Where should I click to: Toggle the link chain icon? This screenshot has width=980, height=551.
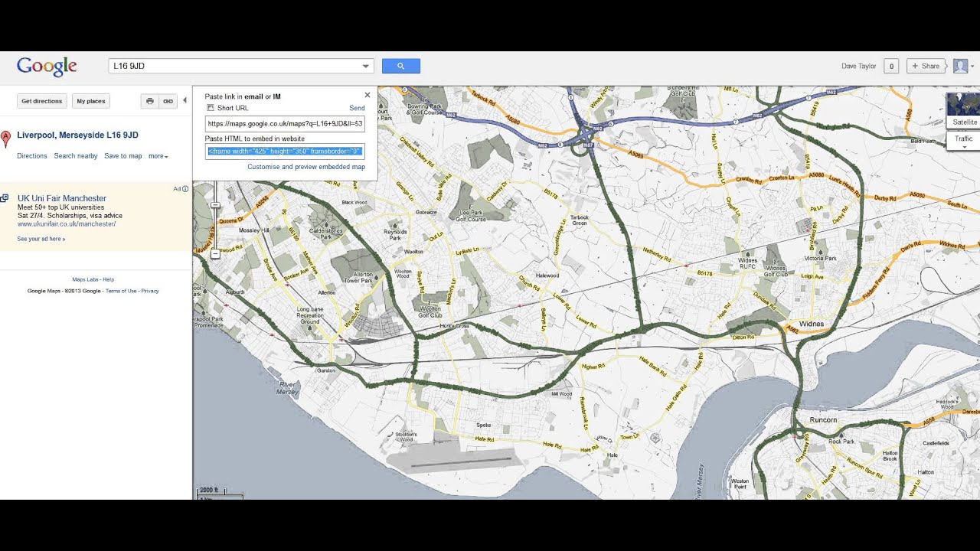pos(168,101)
